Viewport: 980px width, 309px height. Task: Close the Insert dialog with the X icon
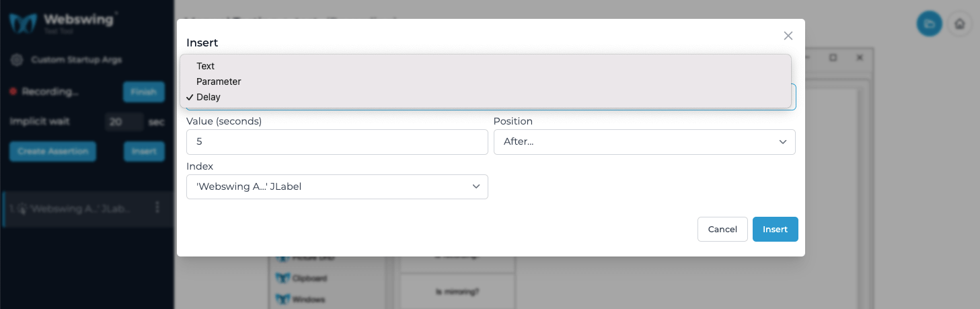[788, 36]
